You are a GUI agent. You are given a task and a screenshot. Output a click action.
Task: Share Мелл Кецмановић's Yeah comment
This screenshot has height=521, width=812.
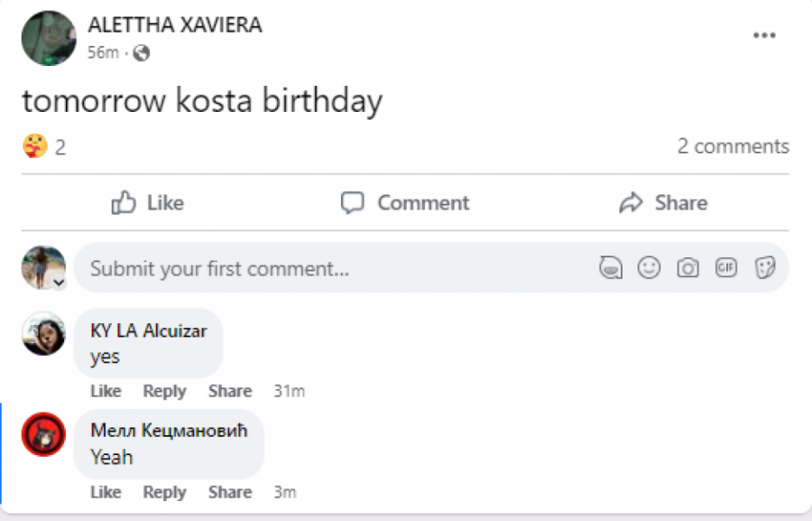tap(229, 492)
